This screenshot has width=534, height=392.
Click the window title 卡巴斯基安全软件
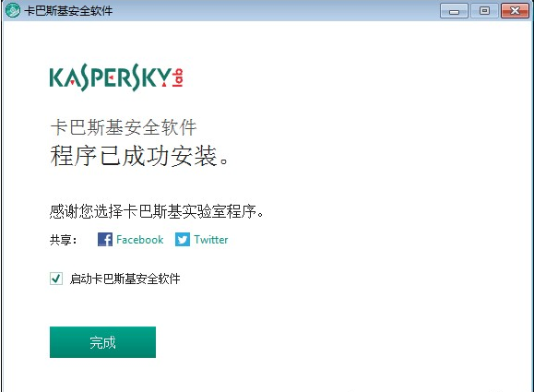[x=68, y=10]
